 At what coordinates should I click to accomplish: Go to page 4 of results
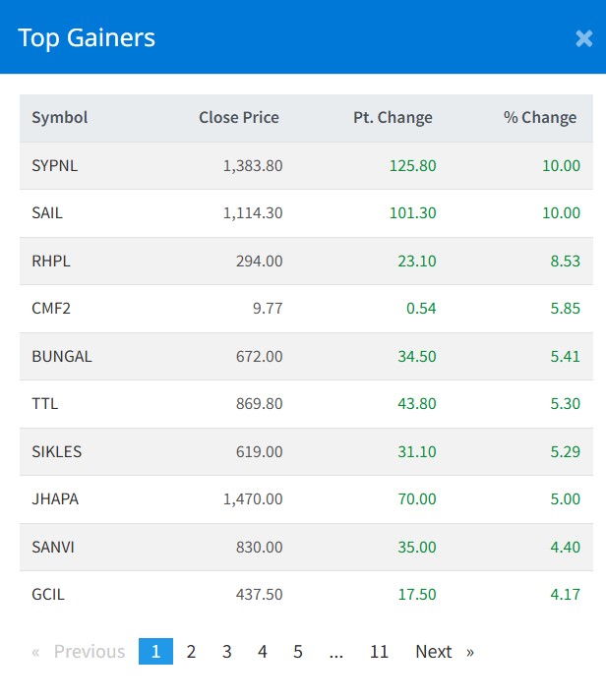[263, 652]
